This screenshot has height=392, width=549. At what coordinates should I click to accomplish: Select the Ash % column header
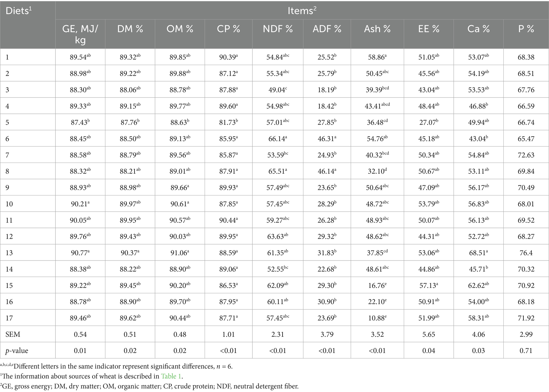[377, 29]
